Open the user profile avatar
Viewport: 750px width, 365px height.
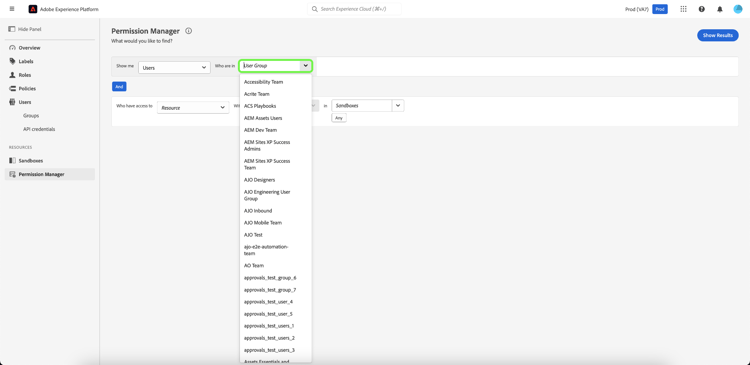pos(738,9)
